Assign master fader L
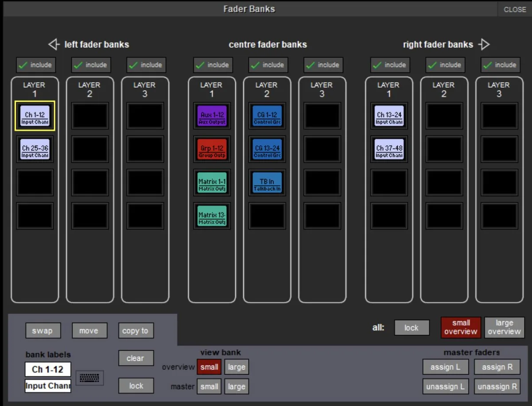 pyautogui.click(x=446, y=367)
